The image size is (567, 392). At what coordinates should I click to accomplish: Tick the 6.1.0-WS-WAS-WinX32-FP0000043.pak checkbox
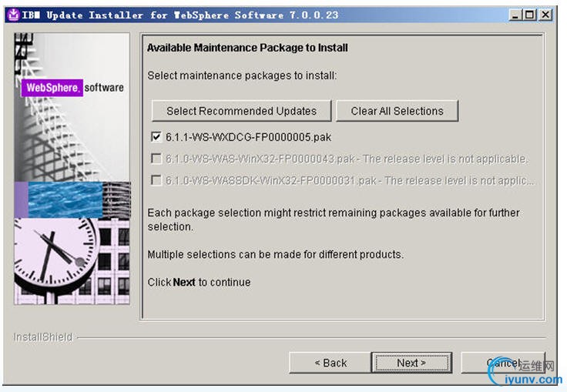[x=156, y=159]
